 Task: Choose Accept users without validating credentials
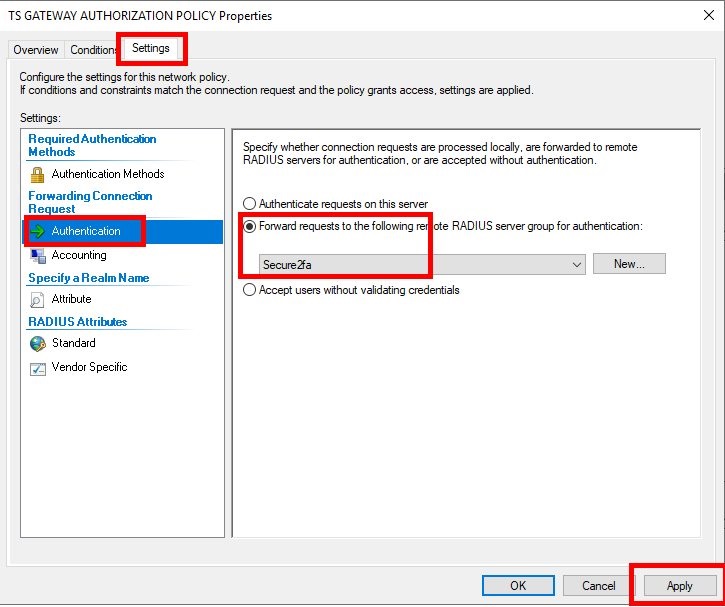(x=250, y=290)
